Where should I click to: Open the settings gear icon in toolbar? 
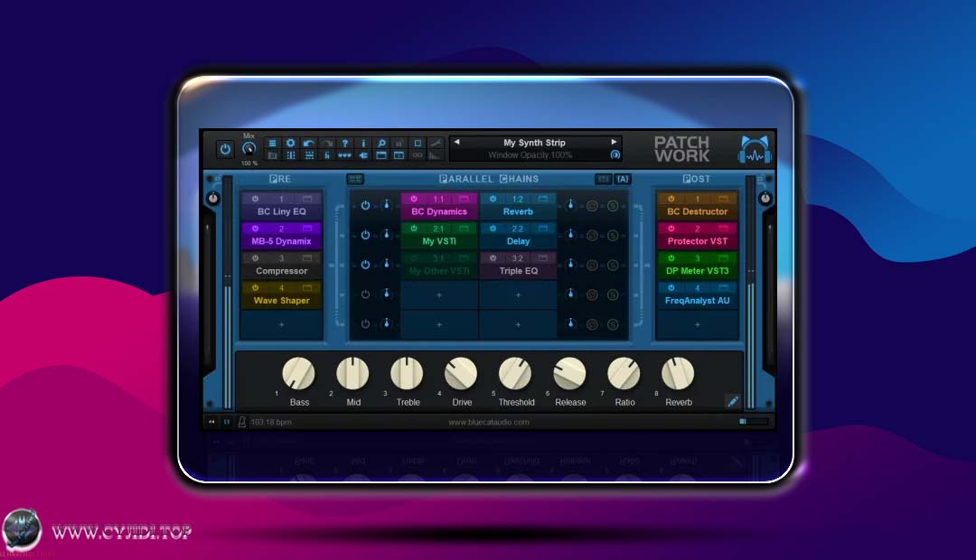coord(290,143)
